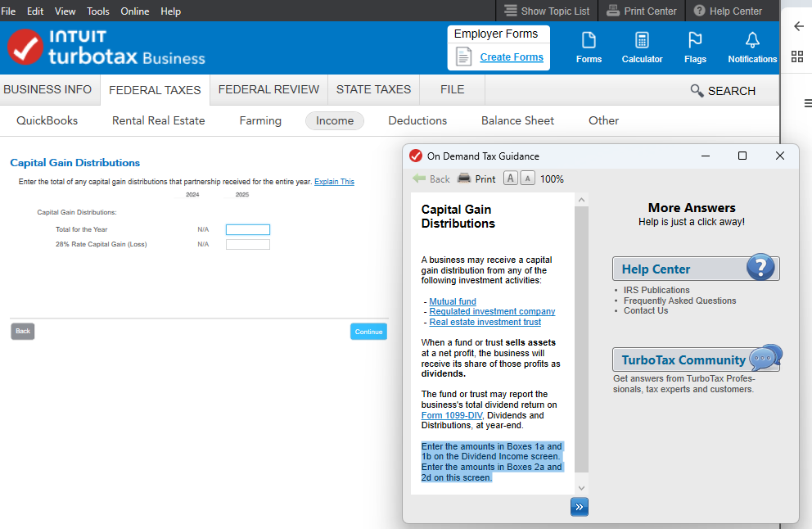The width and height of the screenshot is (812, 529).
Task: Click Contact Us bullet text
Action: click(x=646, y=310)
